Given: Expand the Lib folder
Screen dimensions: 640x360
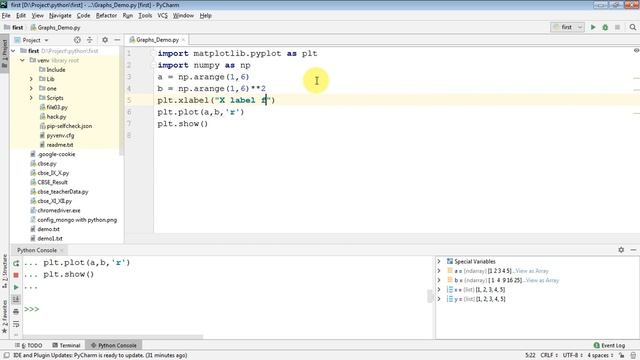Looking at the screenshot, I should (31, 79).
